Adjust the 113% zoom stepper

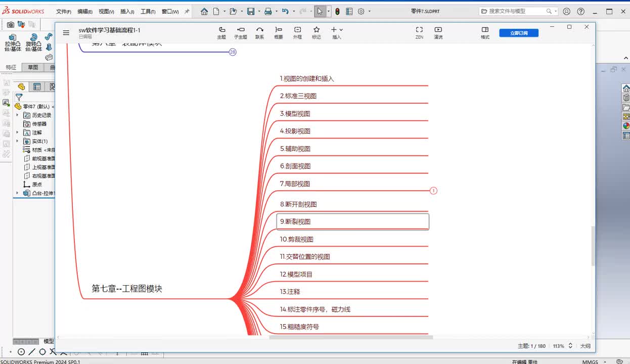click(570, 346)
